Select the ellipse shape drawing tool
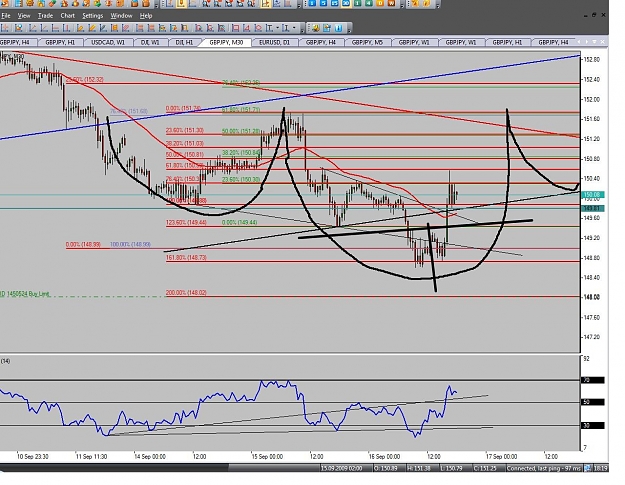This screenshot has width=625, height=485. click(x=258, y=28)
